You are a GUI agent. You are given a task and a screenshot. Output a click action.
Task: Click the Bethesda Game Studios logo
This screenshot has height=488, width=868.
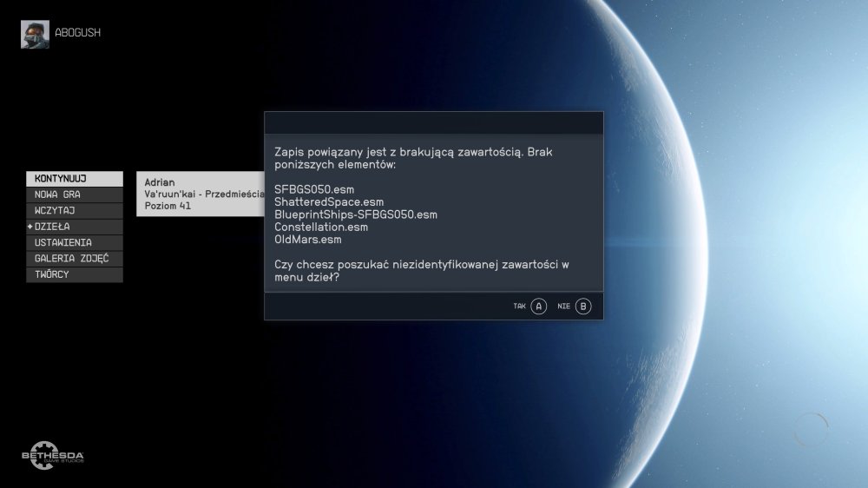coord(53,455)
